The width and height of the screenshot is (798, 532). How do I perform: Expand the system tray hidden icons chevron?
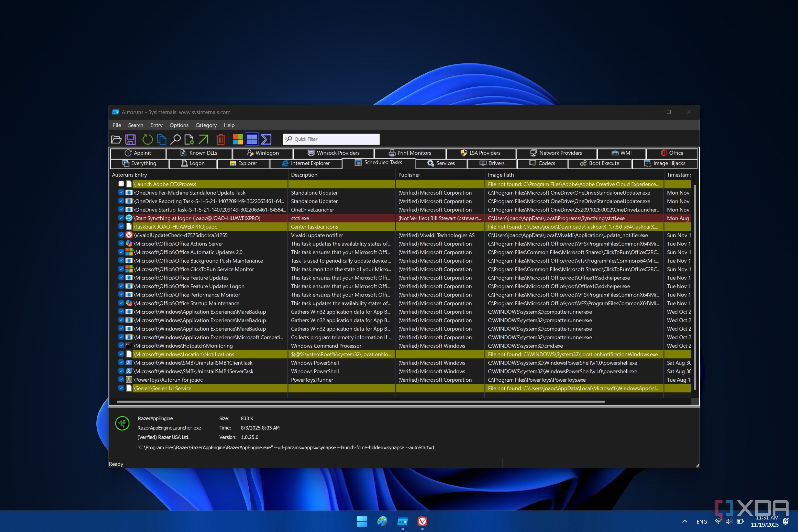coord(684,521)
